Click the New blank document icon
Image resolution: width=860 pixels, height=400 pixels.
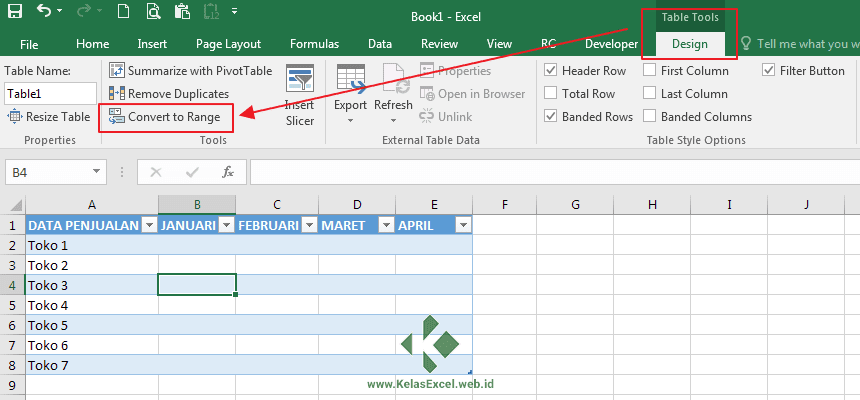click(x=123, y=12)
